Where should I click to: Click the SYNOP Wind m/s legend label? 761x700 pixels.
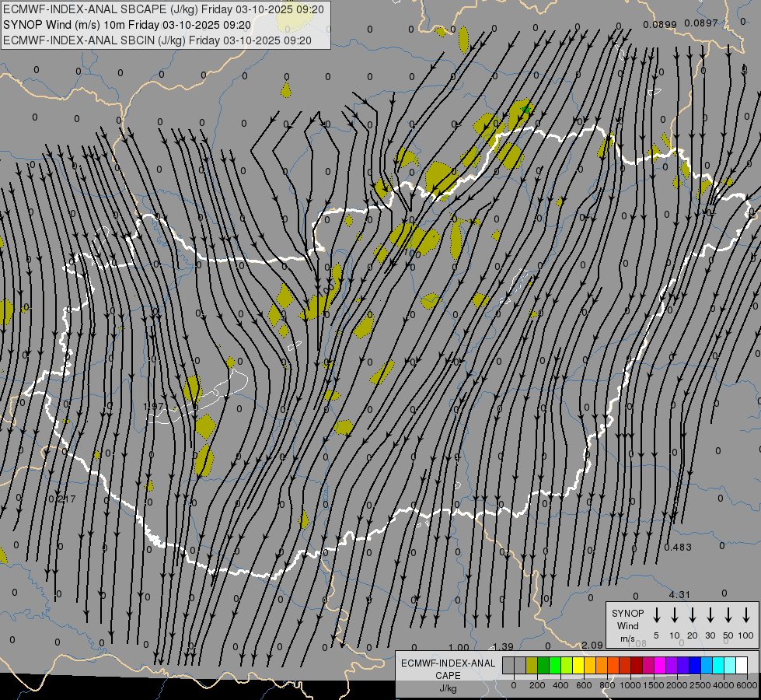pyautogui.click(x=627, y=625)
